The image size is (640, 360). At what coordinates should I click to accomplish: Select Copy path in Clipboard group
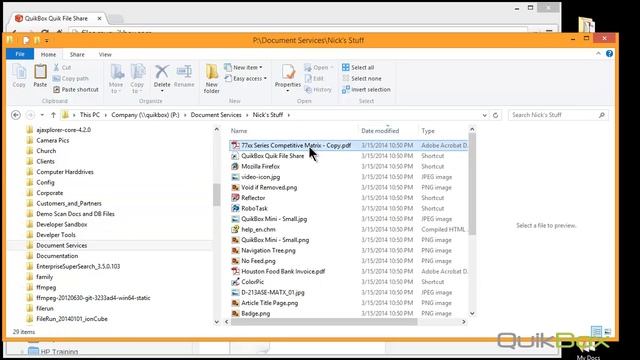pos(71,78)
